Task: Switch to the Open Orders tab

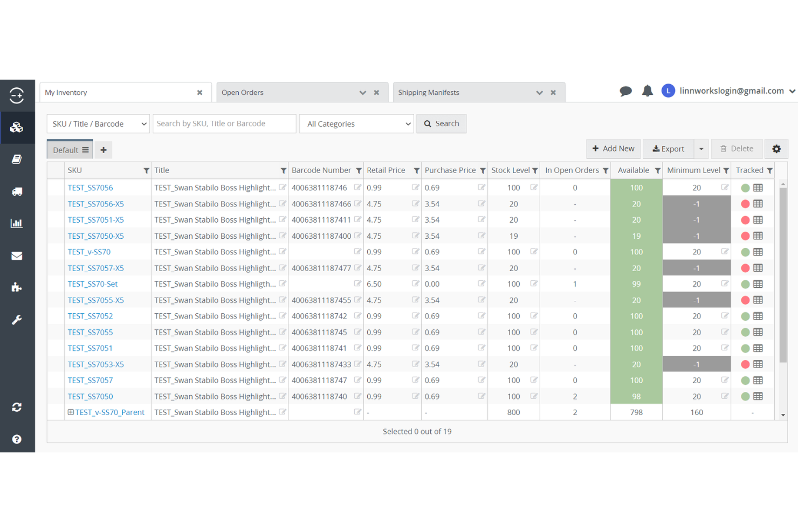Action: (243, 92)
